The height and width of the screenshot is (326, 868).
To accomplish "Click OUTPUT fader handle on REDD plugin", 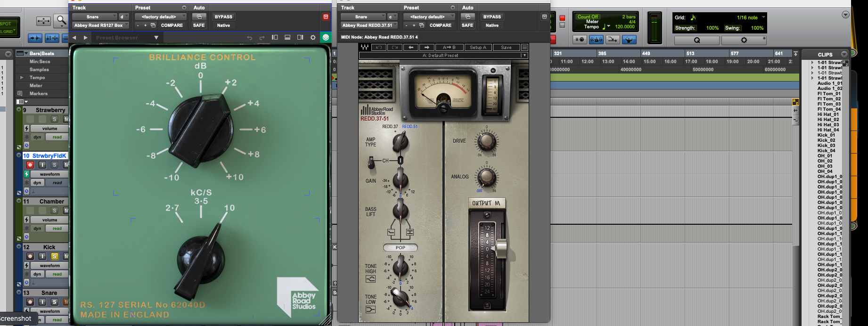I will [501, 248].
